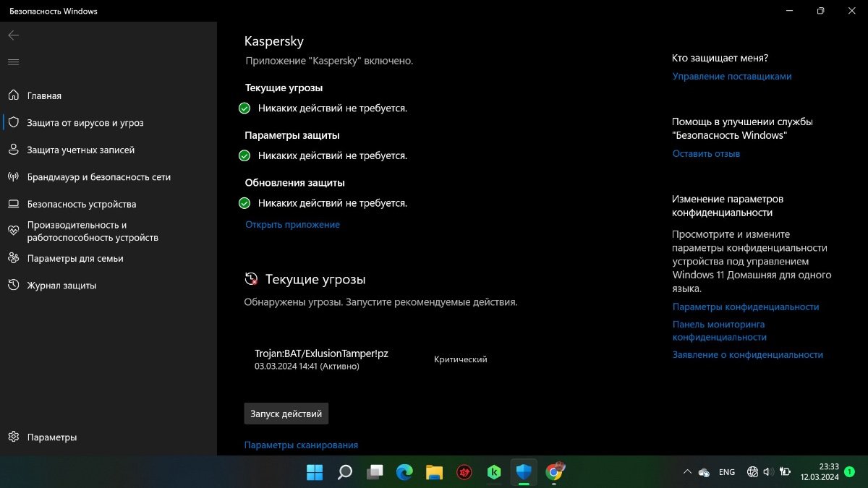This screenshot has height=488, width=868.
Task: Click the Запуск действий button
Action: (286, 414)
